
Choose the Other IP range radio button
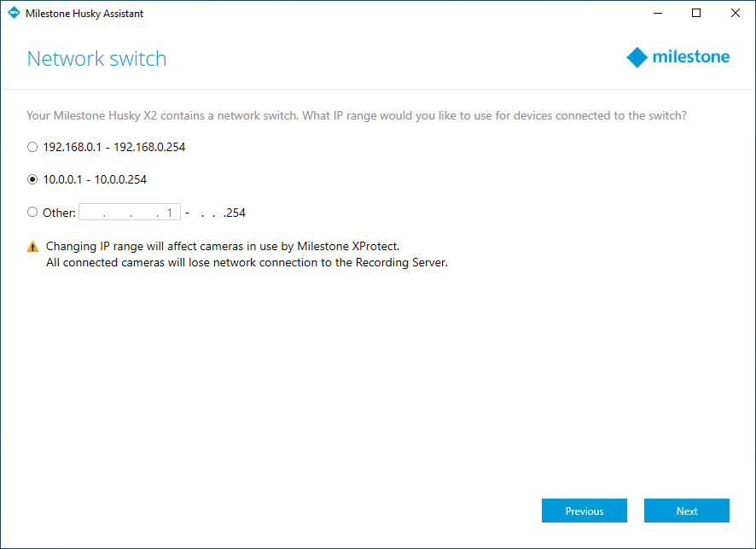click(x=32, y=213)
